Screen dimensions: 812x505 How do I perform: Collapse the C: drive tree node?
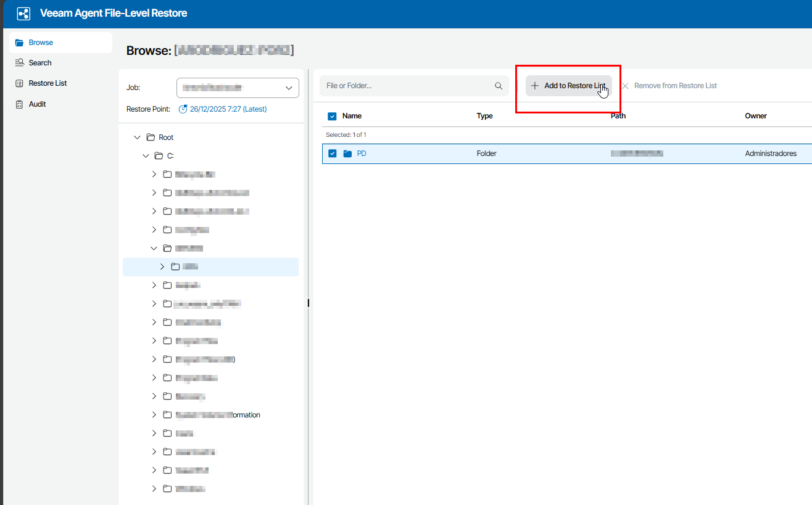tap(146, 156)
